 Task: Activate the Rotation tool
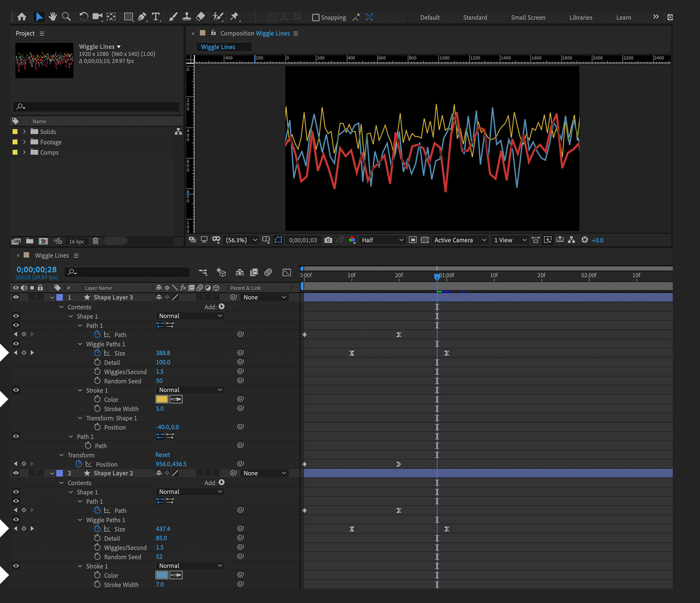(x=83, y=17)
